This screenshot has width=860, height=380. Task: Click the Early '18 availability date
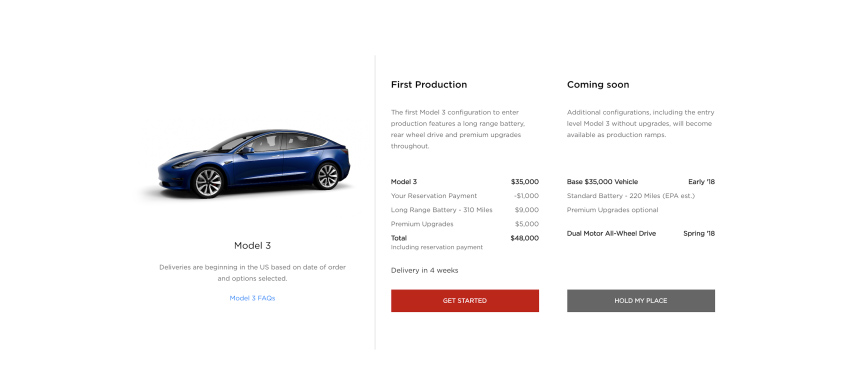(x=701, y=182)
